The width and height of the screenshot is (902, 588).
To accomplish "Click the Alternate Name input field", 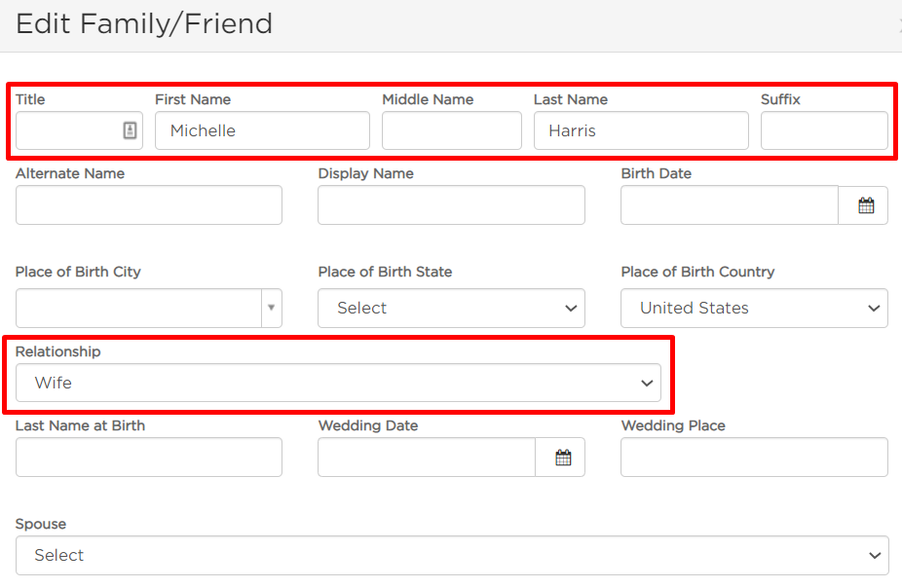I will (x=148, y=205).
